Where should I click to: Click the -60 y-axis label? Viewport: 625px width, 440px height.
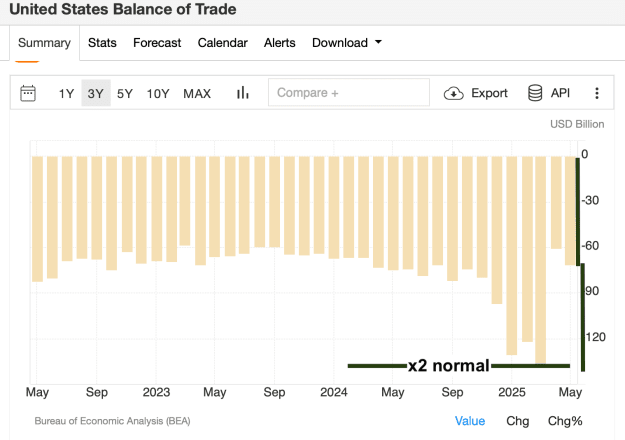click(x=590, y=246)
